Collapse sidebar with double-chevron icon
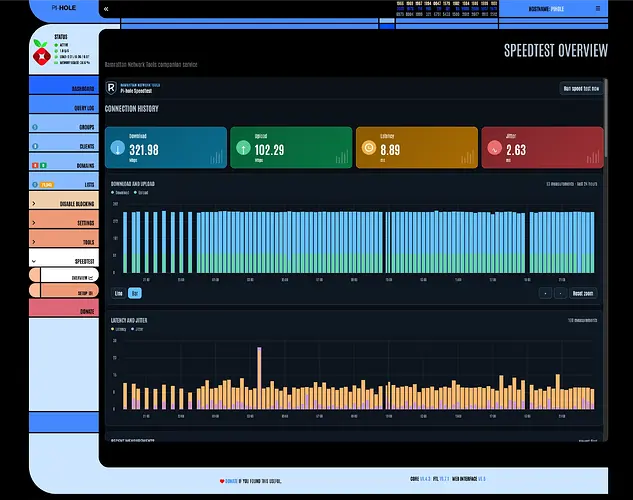 106,9
